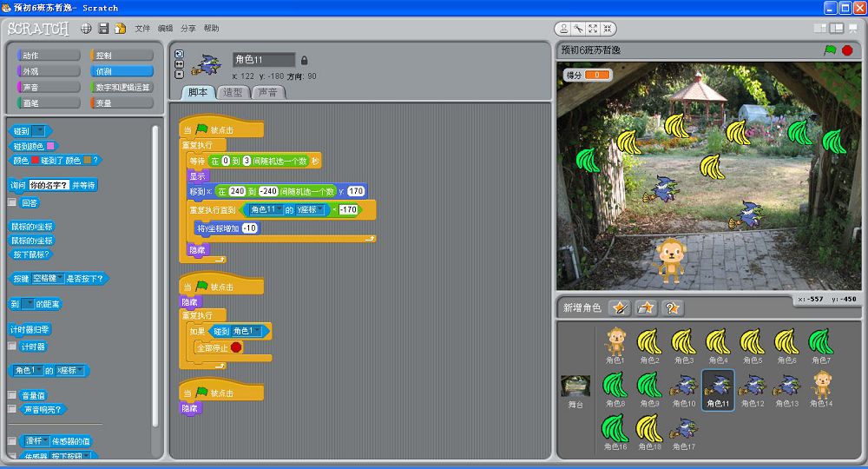Click the 角色11 sprite name field
This screenshot has width=868, height=469.
264,59
